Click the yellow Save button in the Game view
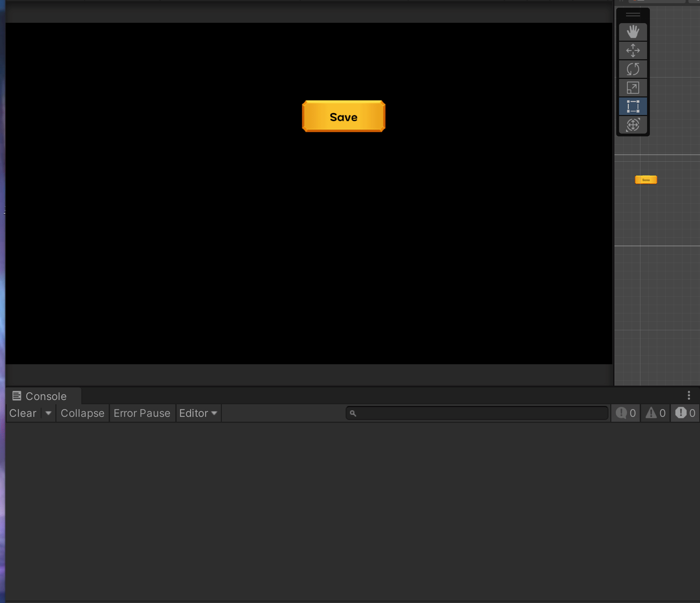 [344, 116]
